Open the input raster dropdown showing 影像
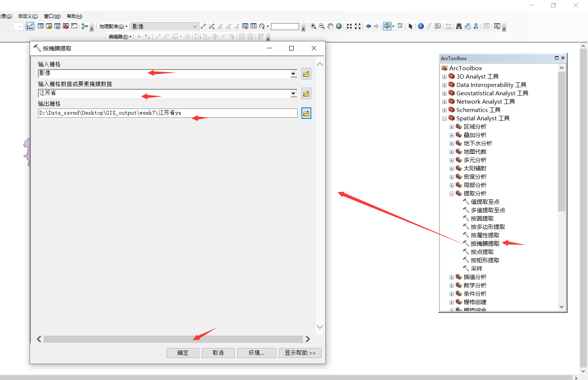 coord(293,74)
